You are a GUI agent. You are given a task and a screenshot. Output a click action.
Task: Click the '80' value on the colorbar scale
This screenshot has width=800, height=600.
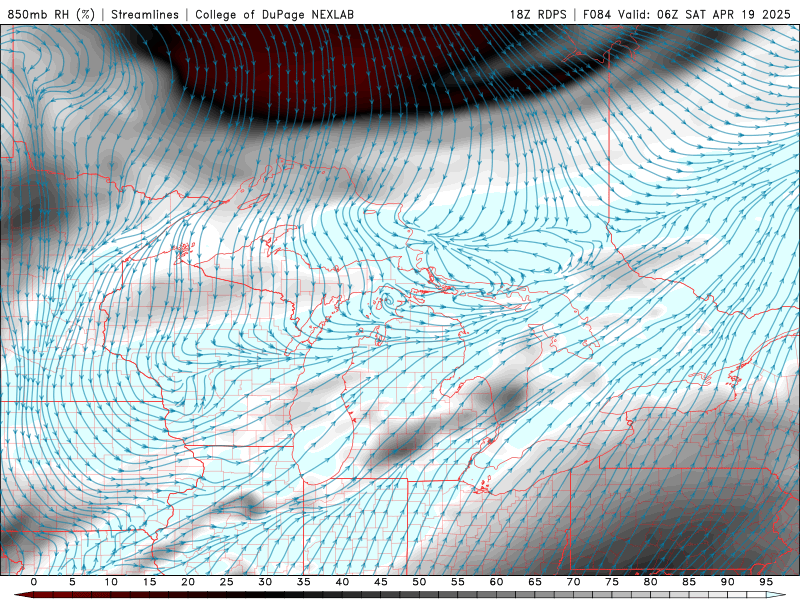pos(651,582)
